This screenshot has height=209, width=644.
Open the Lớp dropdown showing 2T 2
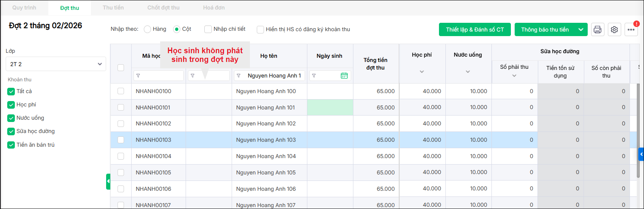(x=56, y=64)
